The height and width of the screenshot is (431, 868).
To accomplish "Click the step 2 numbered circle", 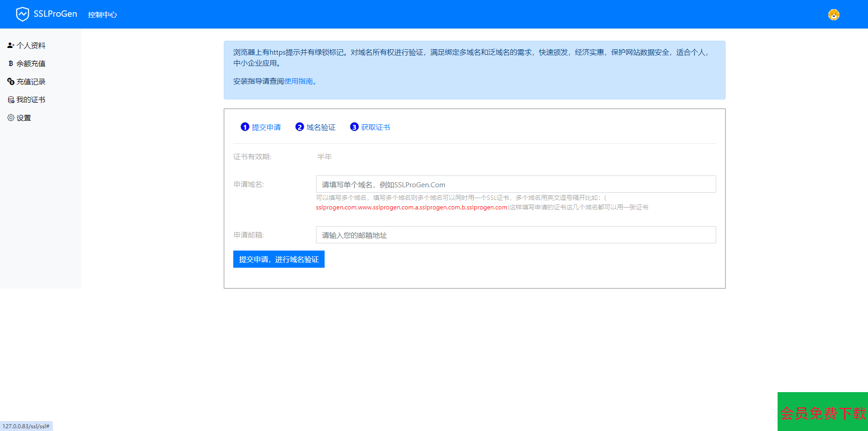I will (300, 127).
